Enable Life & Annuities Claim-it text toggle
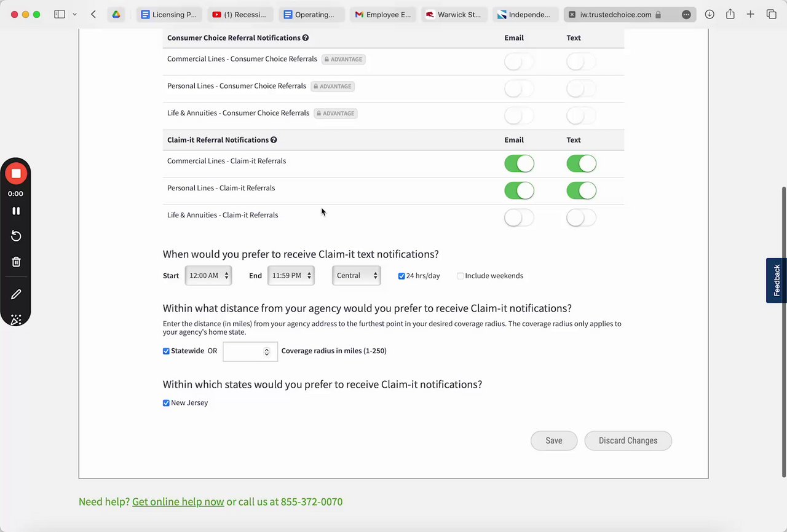Screen dimensions: 787x532 [581, 217]
